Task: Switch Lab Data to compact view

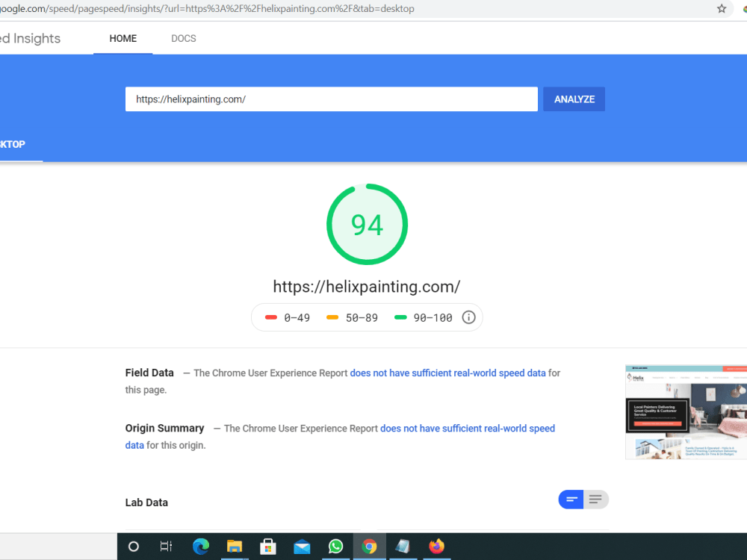Action: pyautogui.click(x=571, y=500)
